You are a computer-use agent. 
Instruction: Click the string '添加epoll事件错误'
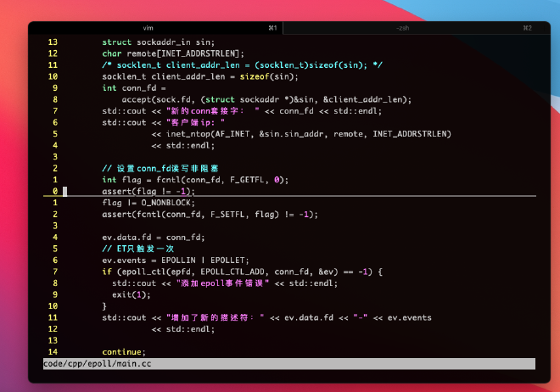pyautogui.click(x=222, y=283)
